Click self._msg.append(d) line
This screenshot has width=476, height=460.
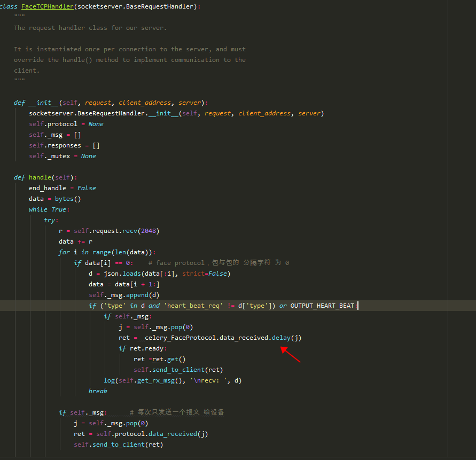click(x=124, y=295)
